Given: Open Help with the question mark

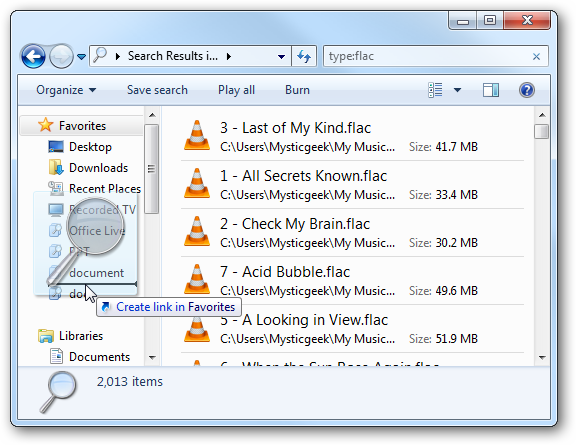Looking at the screenshot, I should tap(526, 90).
